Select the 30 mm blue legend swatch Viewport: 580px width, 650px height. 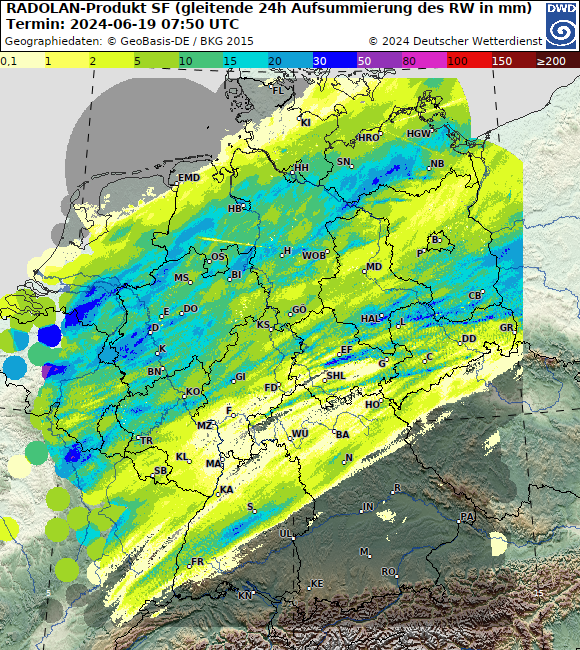335,61
